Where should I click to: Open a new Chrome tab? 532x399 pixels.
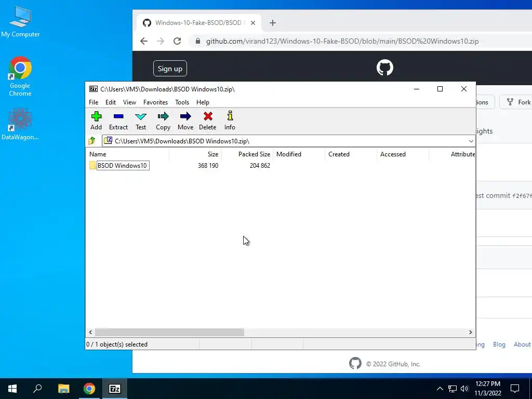click(x=272, y=23)
